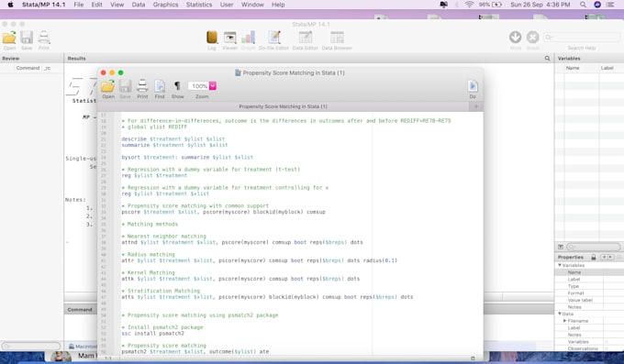The height and width of the screenshot is (364, 624).
Task: Collapse the Variables section in Properties
Action: click(560, 265)
